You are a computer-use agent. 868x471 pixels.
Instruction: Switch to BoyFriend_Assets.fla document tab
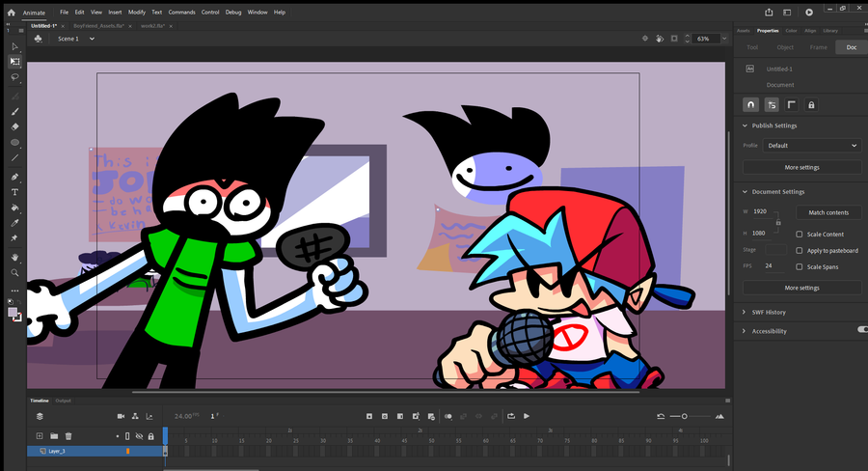[x=99, y=26]
